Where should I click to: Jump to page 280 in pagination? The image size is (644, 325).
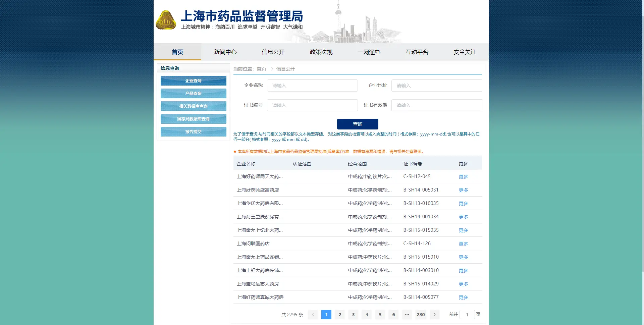421,315
